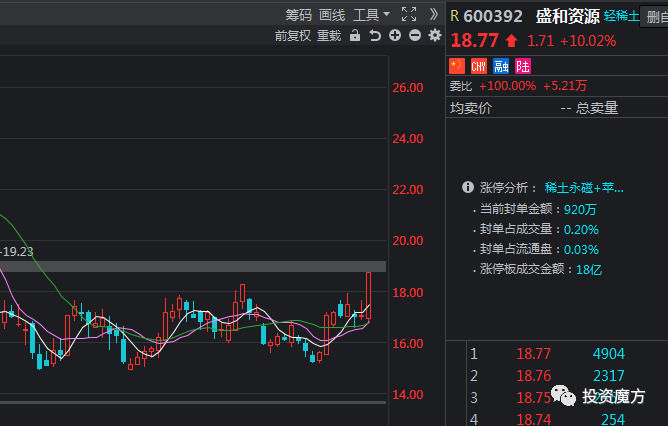Toggle fullscreen chart view icon
This screenshot has width=668, height=426.
409,14
